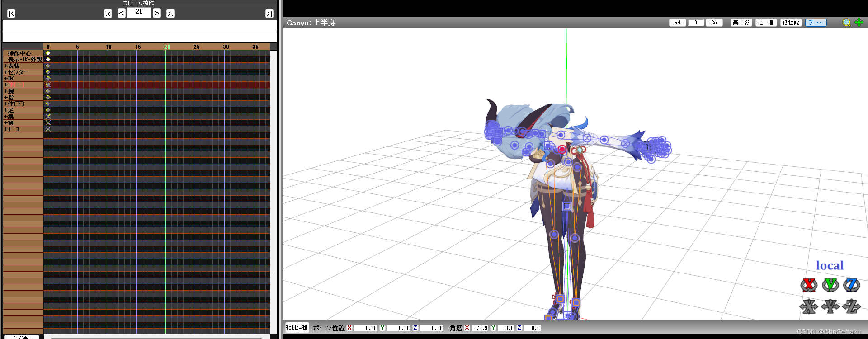The image size is (868, 339).
Task: Go to previous keyframe (.<)
Action: click(108, 14)
